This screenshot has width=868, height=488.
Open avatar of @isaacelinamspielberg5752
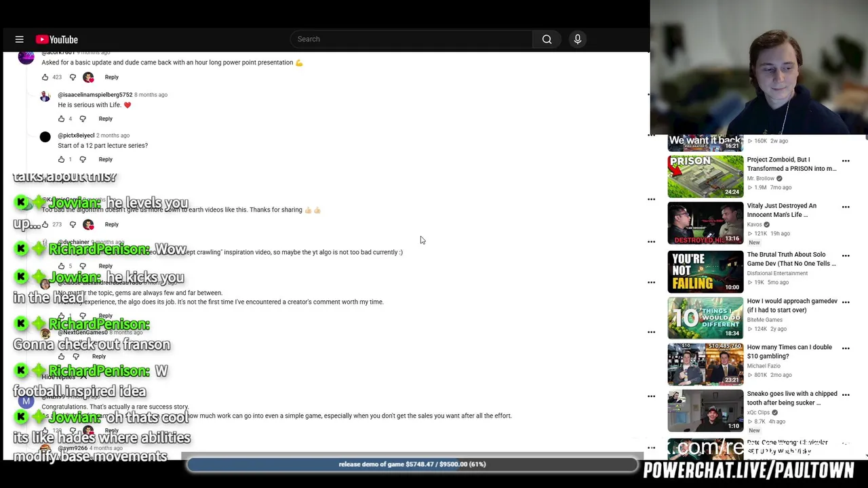[x=45, y=96]
